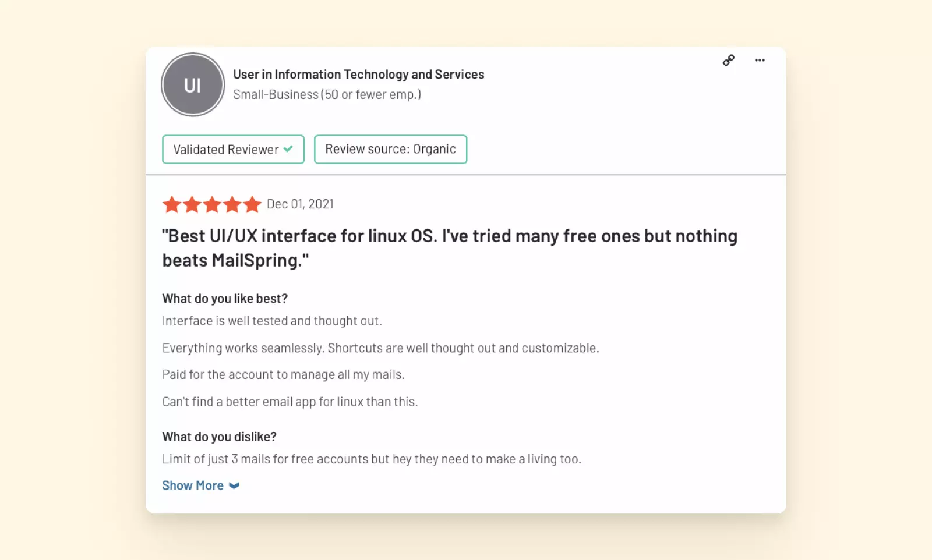Image resolution: width=932 pixels, height=560 pixels.
Task: Expand review using the Show More chevron
Action: point(234,486)
